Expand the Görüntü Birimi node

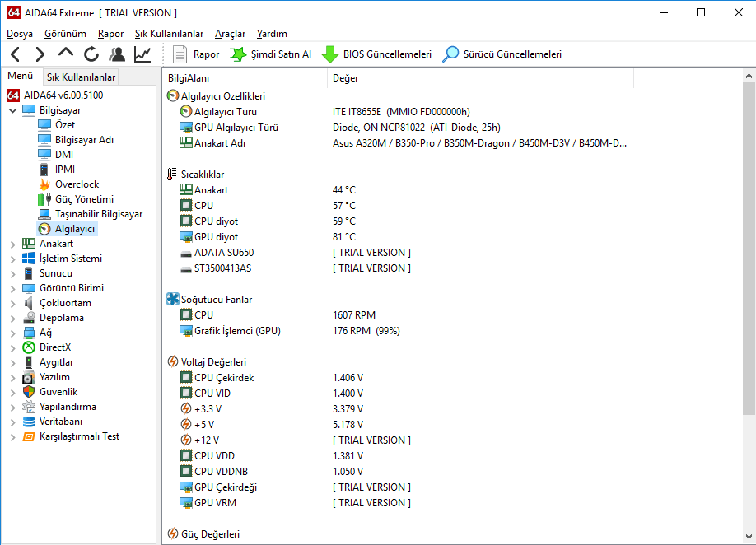pyautogui.click(x=12, y=289)
